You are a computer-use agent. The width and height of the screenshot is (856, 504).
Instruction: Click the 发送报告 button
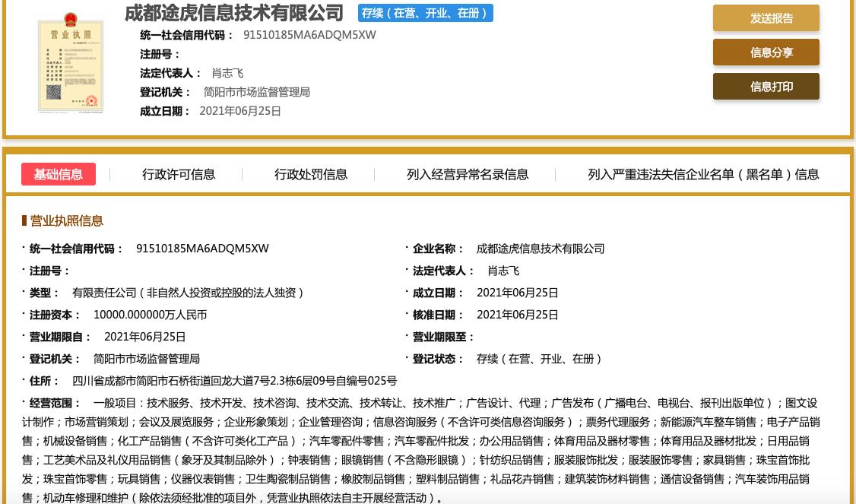pyautogui.click(x=766, y=18)
